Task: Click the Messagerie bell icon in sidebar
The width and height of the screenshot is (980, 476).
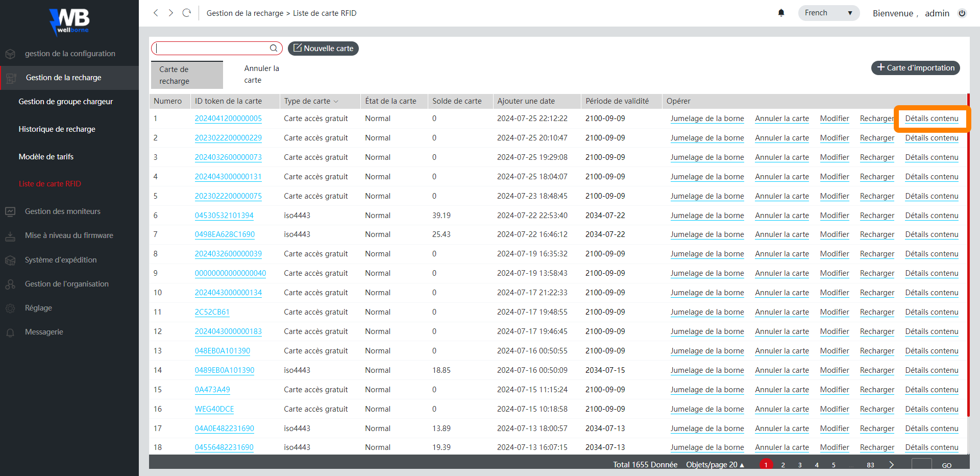Action: coord(10,332)
